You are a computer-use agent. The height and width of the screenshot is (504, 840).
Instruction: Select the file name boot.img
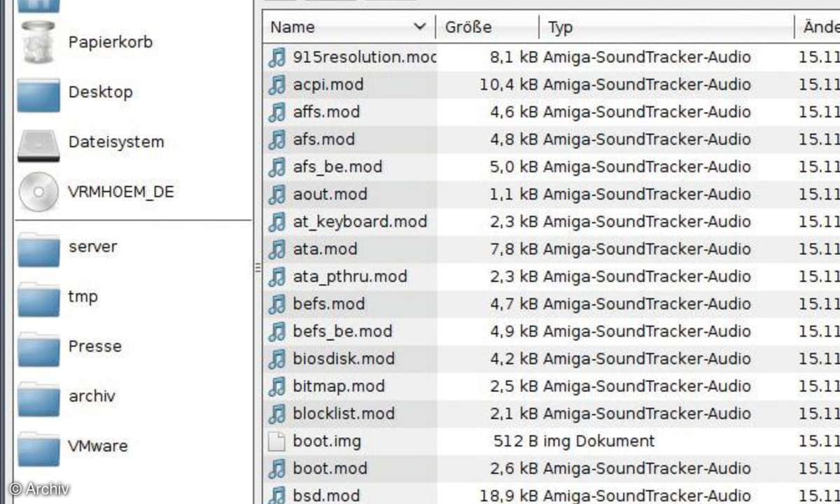[327, 441]
